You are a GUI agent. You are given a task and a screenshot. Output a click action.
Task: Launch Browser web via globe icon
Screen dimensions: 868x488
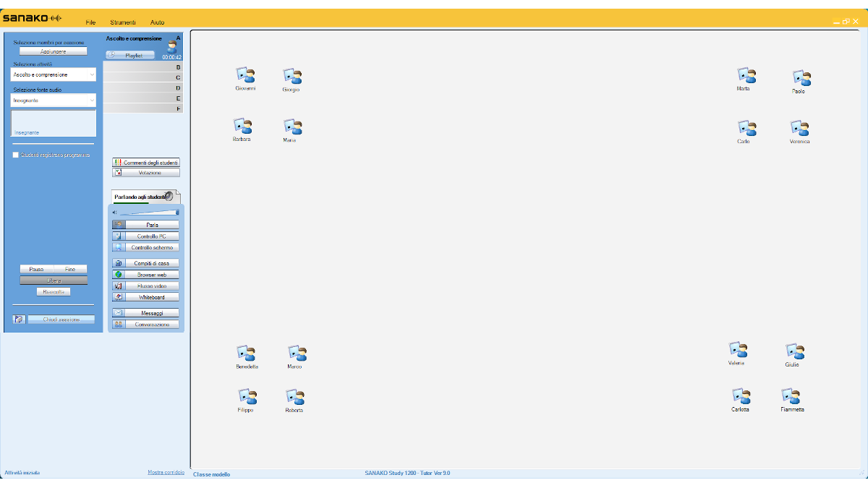click(x=118, y=275)
